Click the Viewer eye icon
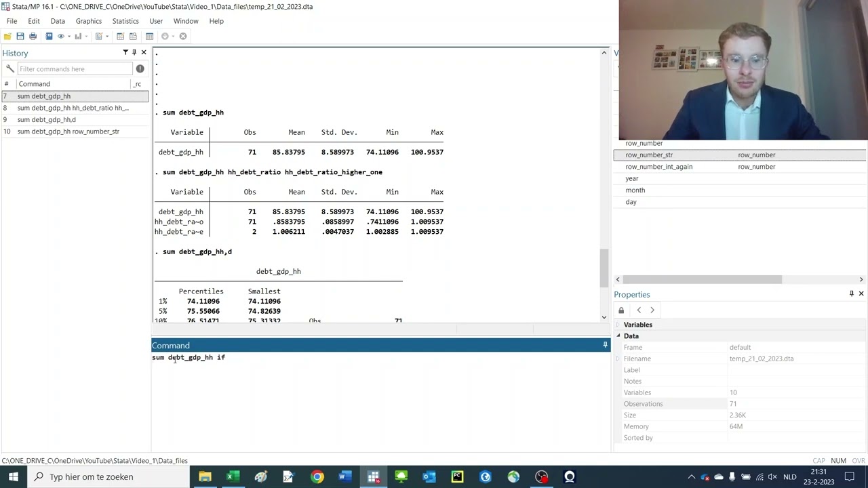The width and height of the screenshot is (868, 488). click(x=61, y=36)
